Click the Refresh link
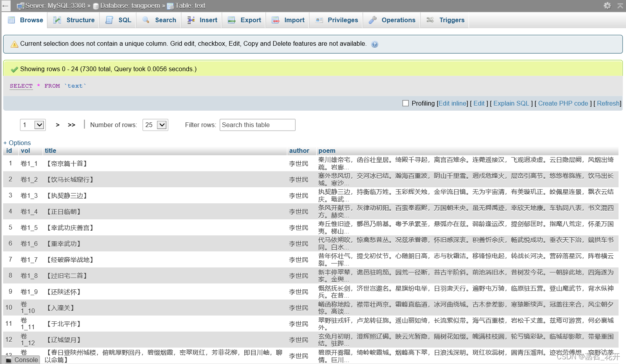The height and width of the screenshot is (364, 626). [608, 103]
